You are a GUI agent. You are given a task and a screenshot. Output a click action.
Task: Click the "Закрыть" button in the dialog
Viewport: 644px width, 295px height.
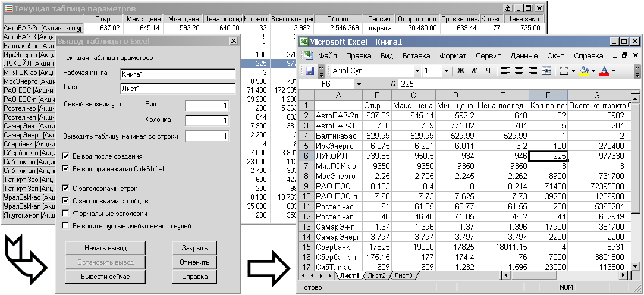pyautogui.click(x=194, y=248)
